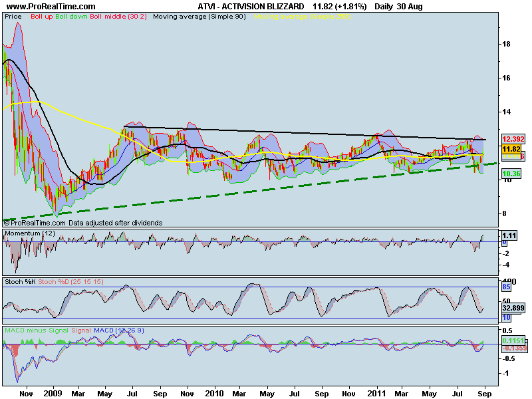This screenshot has height=399, width=532.
Task: Click the -0.5 MACD axis label
Action: tap(508, 358)
